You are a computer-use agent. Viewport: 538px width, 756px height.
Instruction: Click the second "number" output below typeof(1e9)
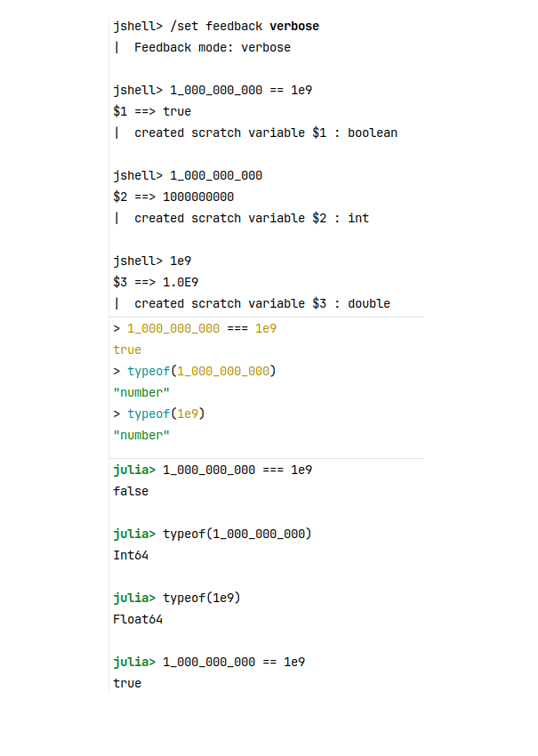click(x=141, y=435)
